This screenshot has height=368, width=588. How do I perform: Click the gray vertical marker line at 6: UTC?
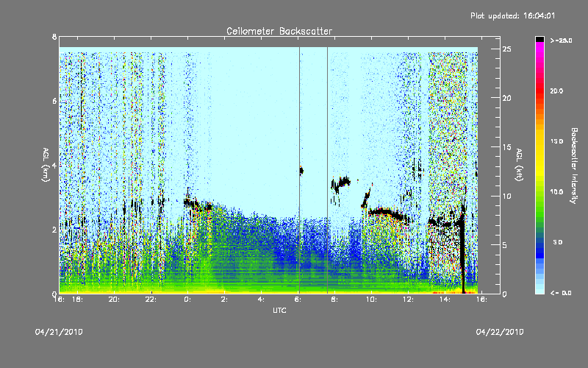click(x=299, y=170)
